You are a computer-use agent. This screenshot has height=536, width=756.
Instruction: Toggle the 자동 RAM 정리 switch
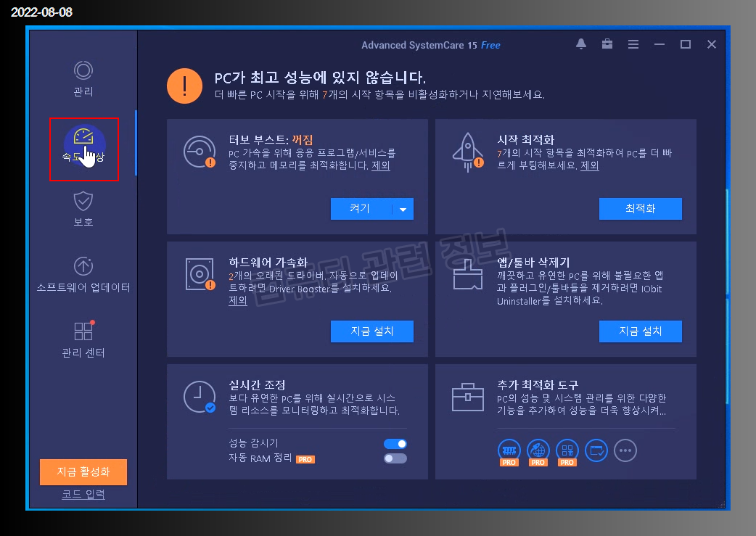pos(395,458)
